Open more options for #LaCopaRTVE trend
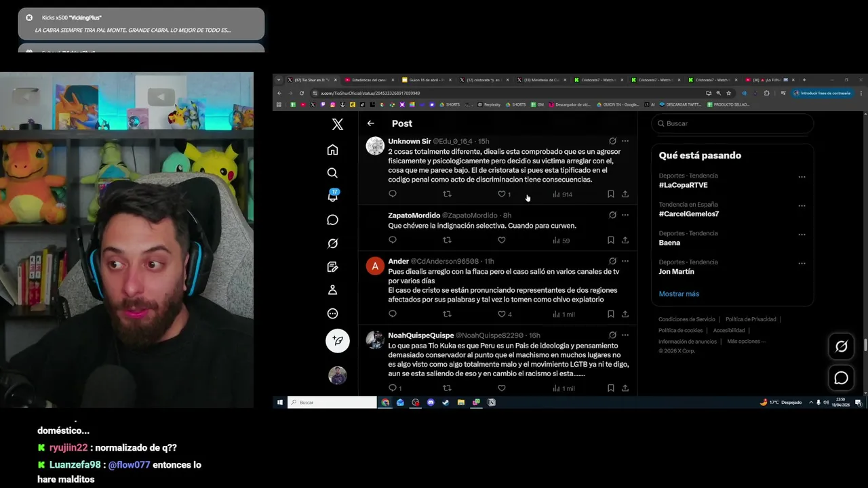Screen dimensions: 868x488 coord(802,177)
